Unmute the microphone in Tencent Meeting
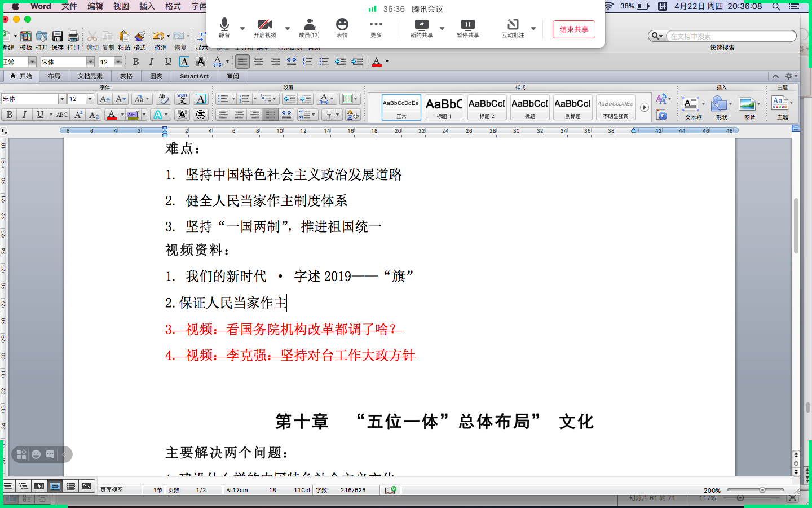Screen dimensions: 812x508 coord(224,26)
